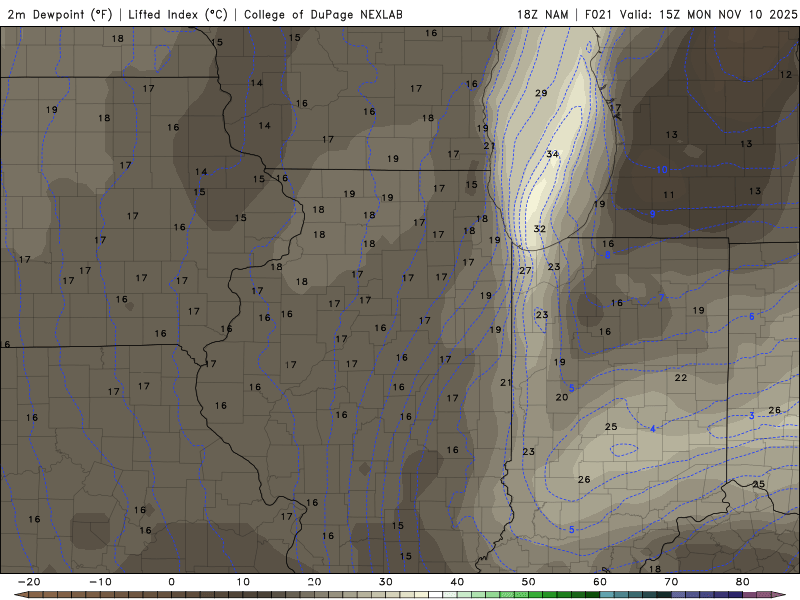This screenshot has height=600, width=800.
Task: Select the 0 label on the color scale
Action: click(x=171, y=582)
